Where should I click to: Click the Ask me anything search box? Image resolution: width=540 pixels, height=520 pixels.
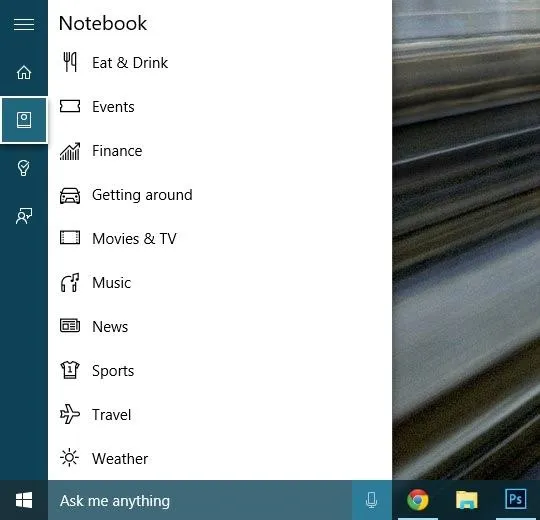coord(200,500)
